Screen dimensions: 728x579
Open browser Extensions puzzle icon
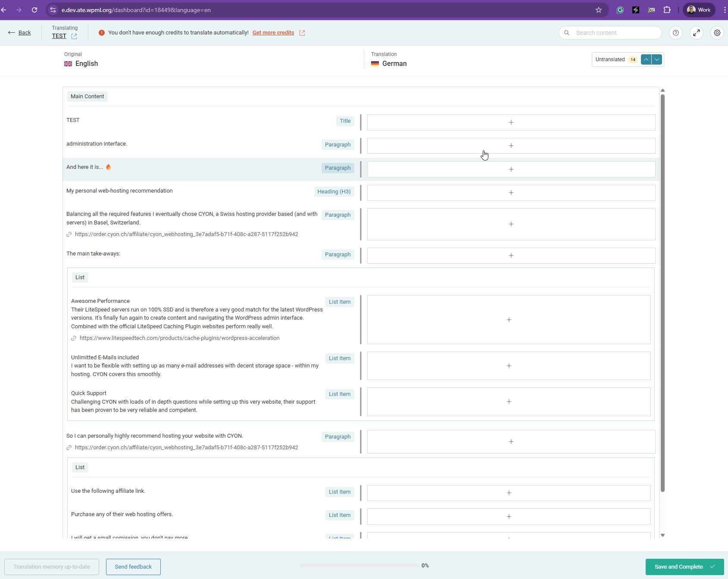[667, 10]
